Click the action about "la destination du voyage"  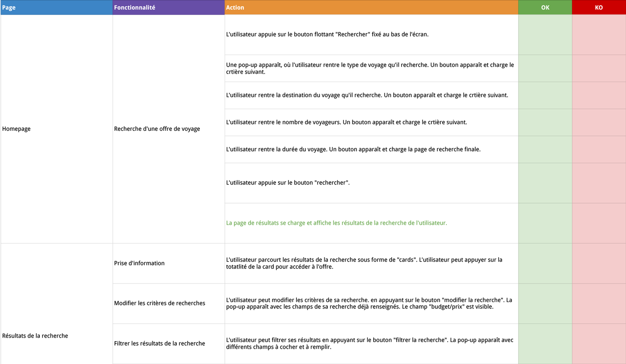tap(372, 96)
